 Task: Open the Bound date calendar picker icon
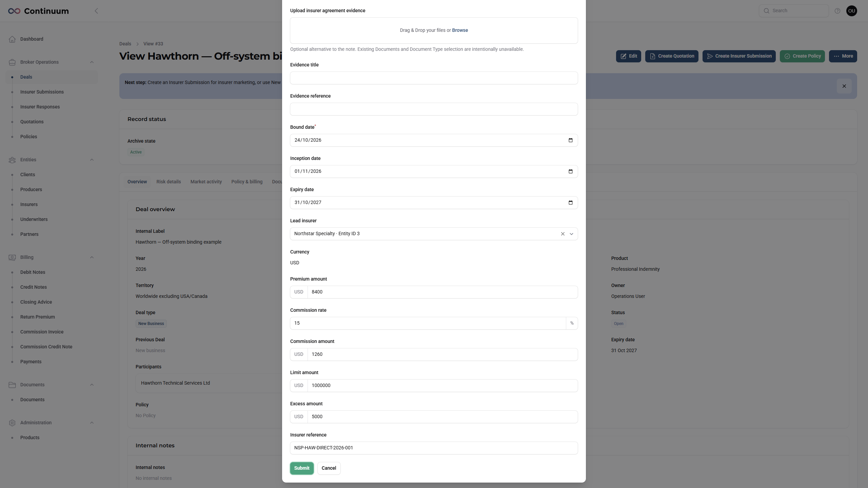pos(571,140)
